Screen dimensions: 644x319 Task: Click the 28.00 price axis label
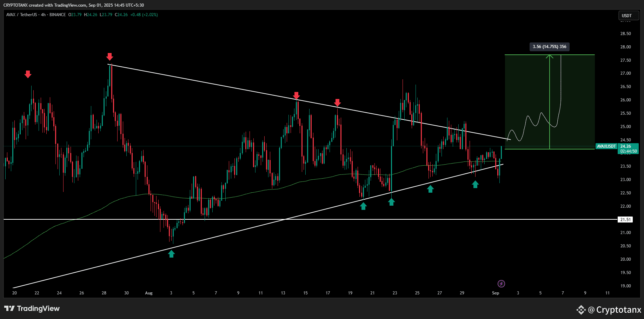(x=625, y=47)
